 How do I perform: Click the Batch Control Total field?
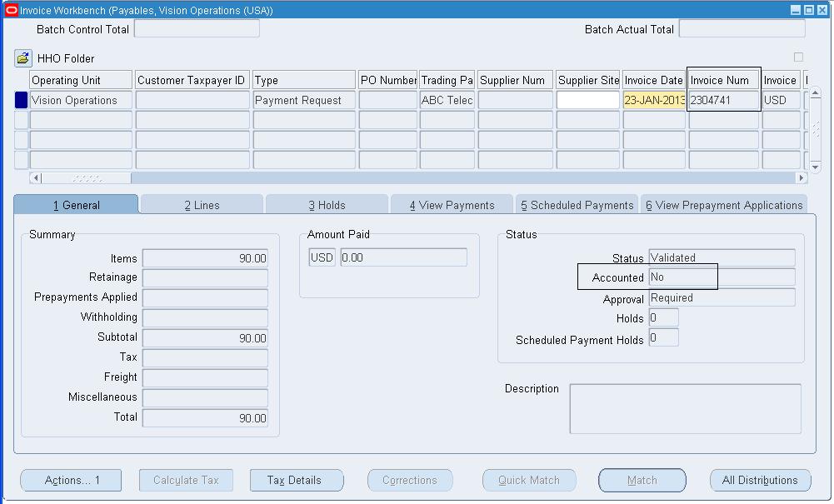[197, 27]
